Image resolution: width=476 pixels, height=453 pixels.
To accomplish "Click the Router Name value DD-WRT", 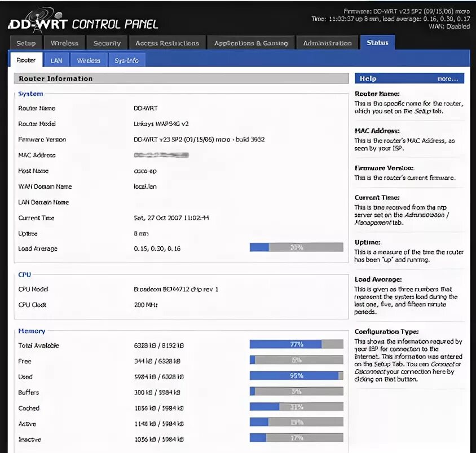I will pyautogui.click(x=146, y=108).
